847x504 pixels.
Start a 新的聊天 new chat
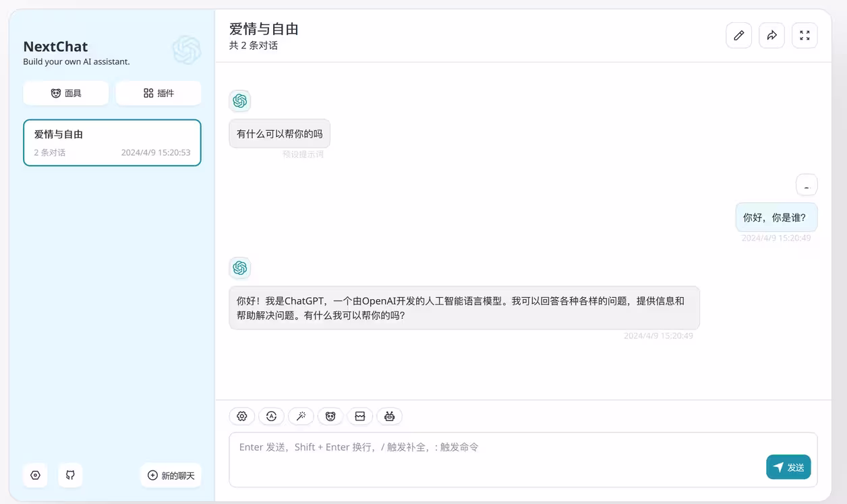click(x=171, y=475)
